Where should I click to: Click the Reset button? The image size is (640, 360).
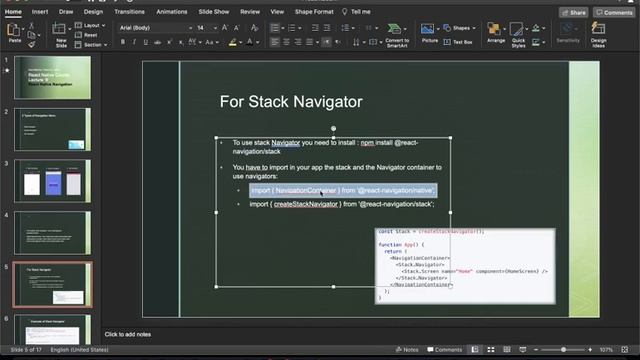point(86,35)
